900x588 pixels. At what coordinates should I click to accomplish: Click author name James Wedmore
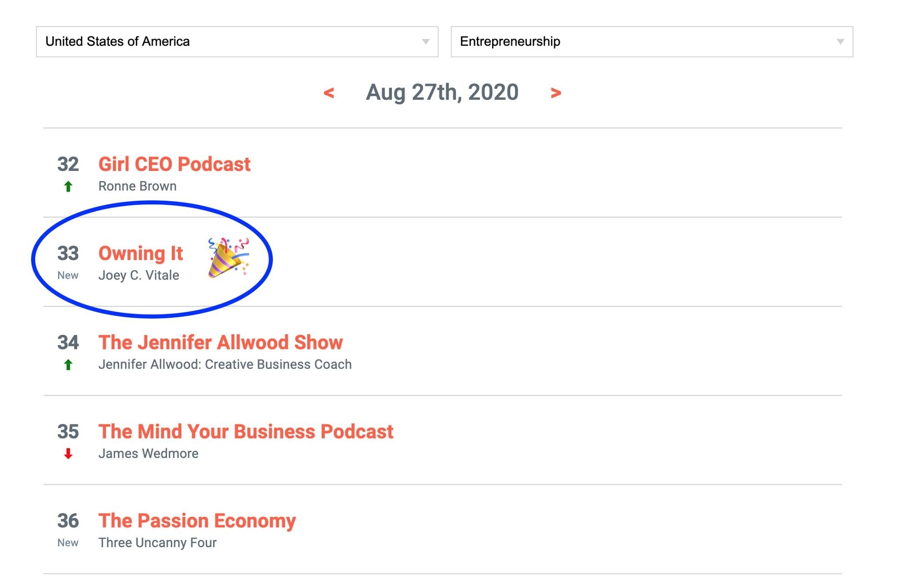pos(149,454)
